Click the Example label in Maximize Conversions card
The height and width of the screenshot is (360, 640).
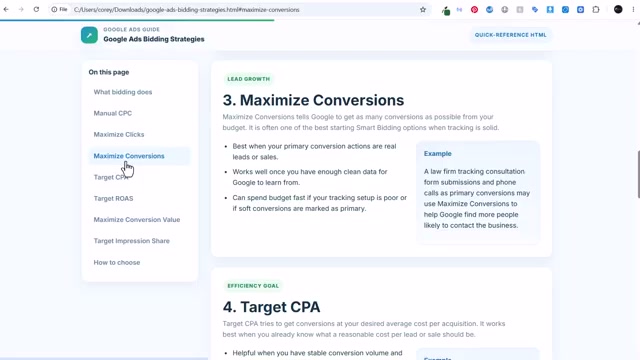438,153
